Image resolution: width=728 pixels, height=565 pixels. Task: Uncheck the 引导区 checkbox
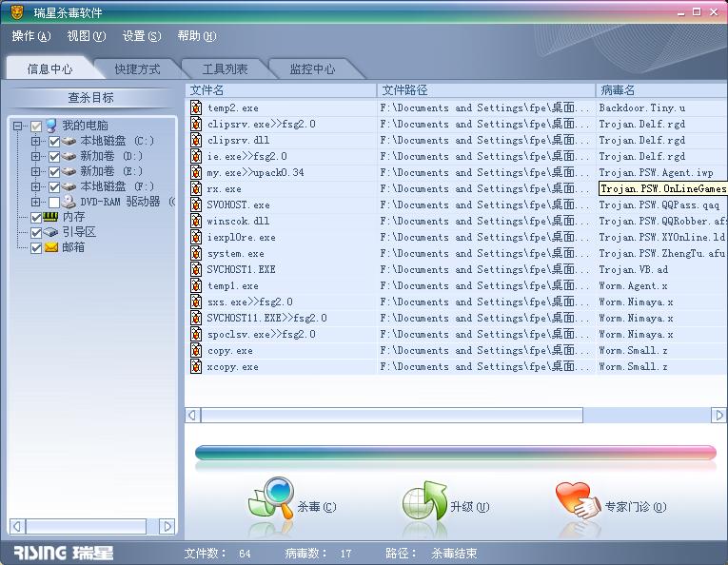(x=36, y=232)
